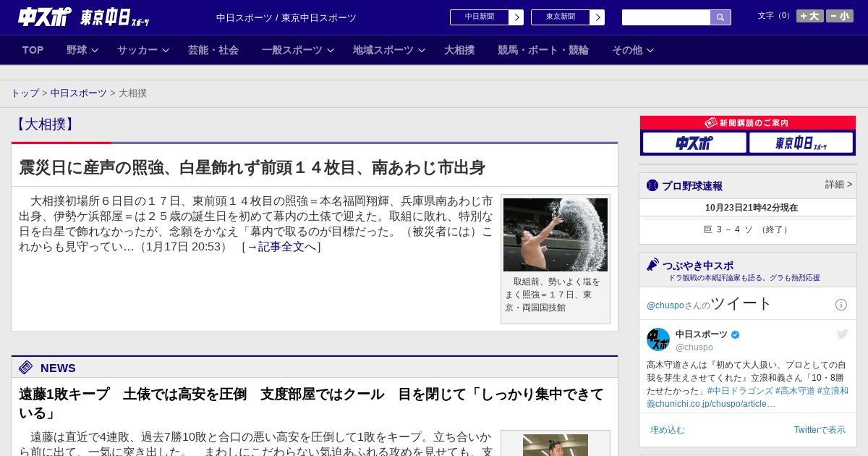868x456 pixels.
Task: Click Twitterで表示 link
Action: (x=820, y=430)
